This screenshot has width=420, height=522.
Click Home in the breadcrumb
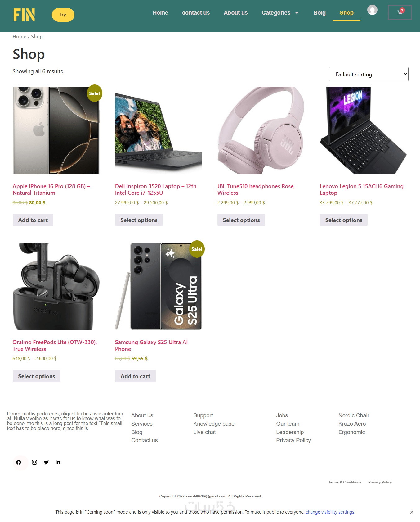click(x=19, y=36)
